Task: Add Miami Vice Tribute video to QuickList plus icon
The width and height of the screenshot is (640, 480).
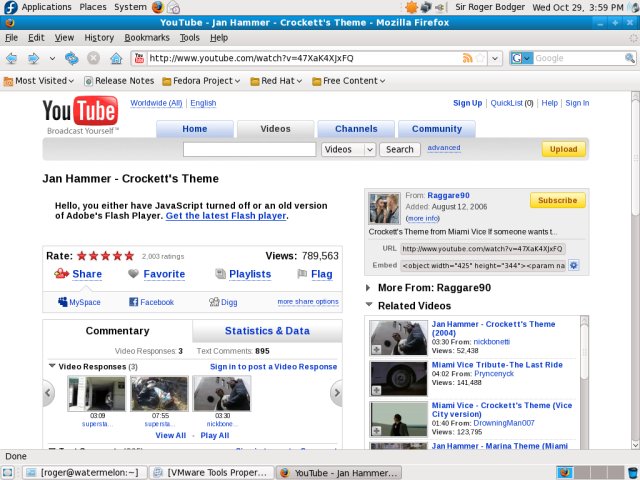Action: [x=376, y=390]
